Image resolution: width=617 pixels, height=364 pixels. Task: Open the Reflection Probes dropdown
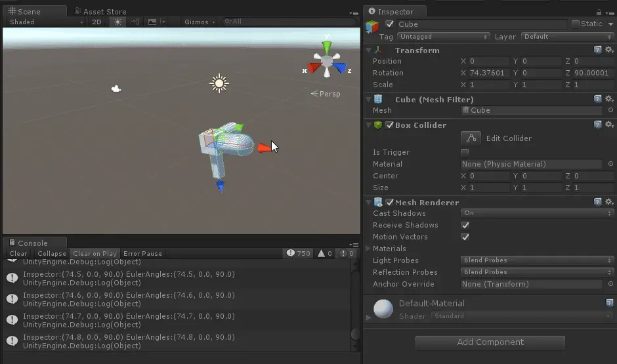[x=537, y=272]
